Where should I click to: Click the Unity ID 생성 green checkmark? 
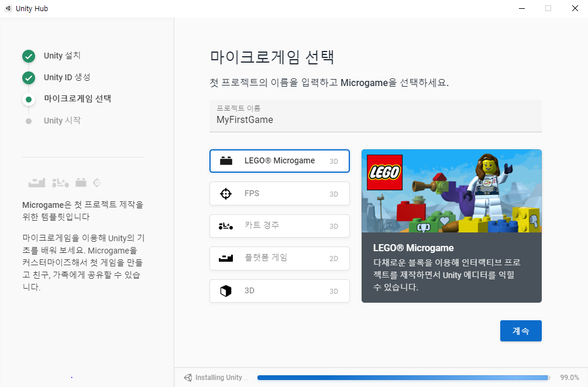[x=29, y=78]
